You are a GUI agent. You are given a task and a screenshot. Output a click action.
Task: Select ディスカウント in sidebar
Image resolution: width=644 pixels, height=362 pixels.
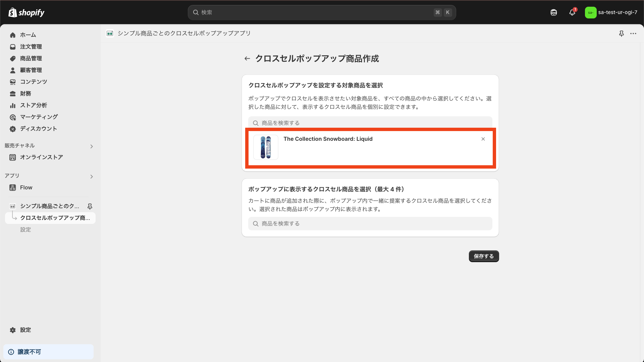tap(38, 129)
